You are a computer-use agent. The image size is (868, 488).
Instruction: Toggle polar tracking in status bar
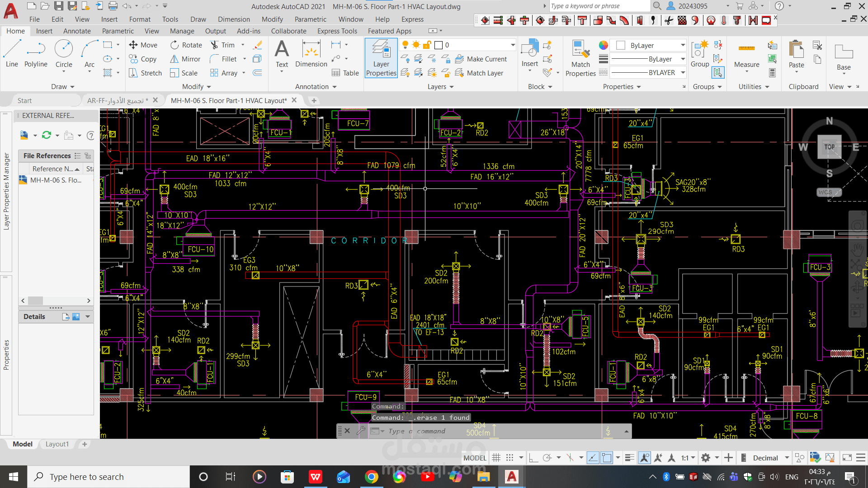tap(547, 458)
